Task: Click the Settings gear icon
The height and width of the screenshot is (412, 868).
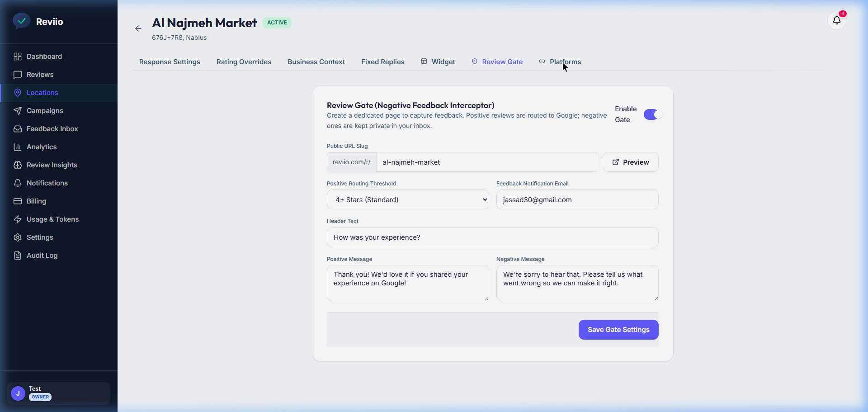Action: pyautogui.click(x=18, y=237)
